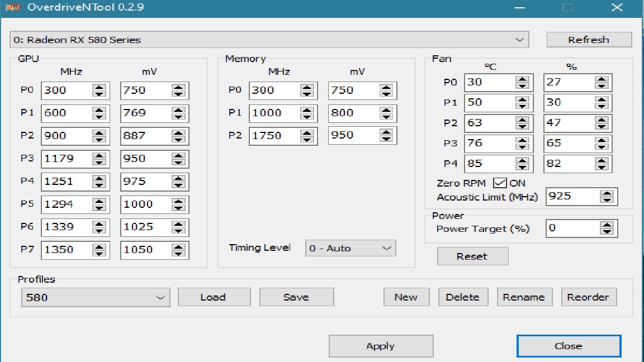Click the GPU P7 MHz stepper arrows
Viewport: 644px width, 362px height.
click(99, 250)
